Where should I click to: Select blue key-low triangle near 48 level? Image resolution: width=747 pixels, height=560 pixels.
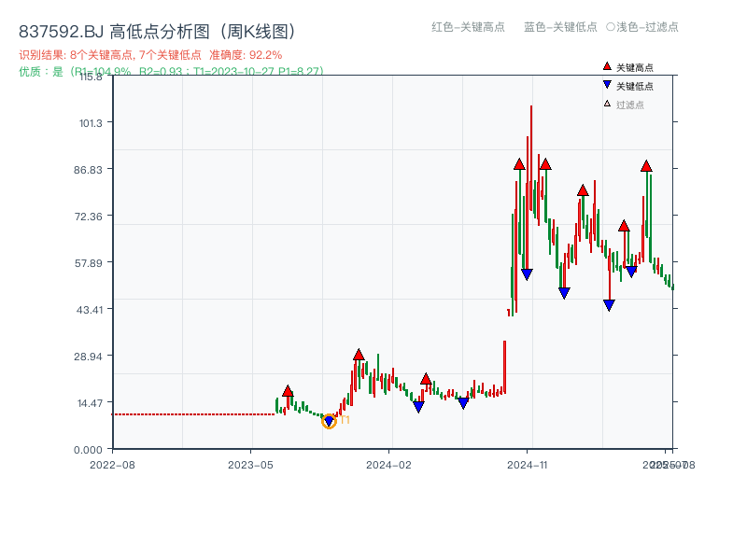(564, 293)
